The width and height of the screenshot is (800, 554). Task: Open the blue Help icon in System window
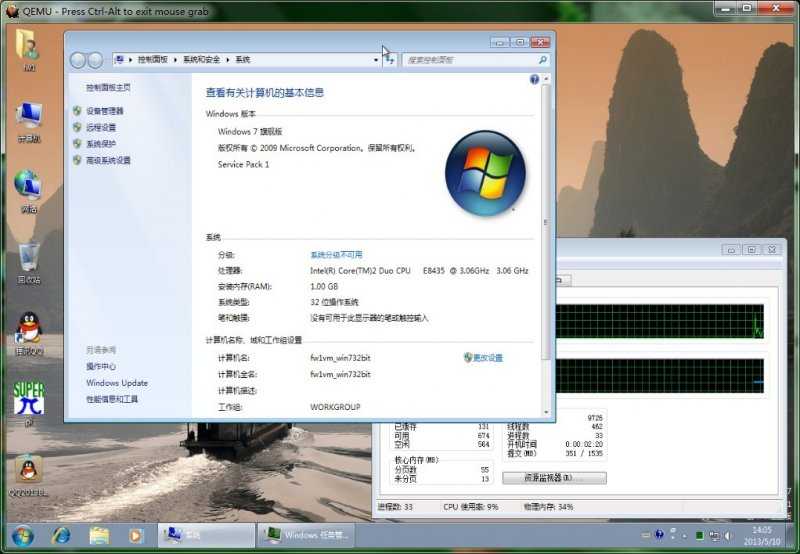coord(534,79)
